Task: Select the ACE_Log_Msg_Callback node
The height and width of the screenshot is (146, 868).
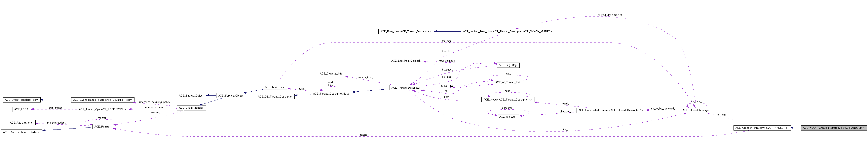Action: pyautogui.click(x=406, y=61)
